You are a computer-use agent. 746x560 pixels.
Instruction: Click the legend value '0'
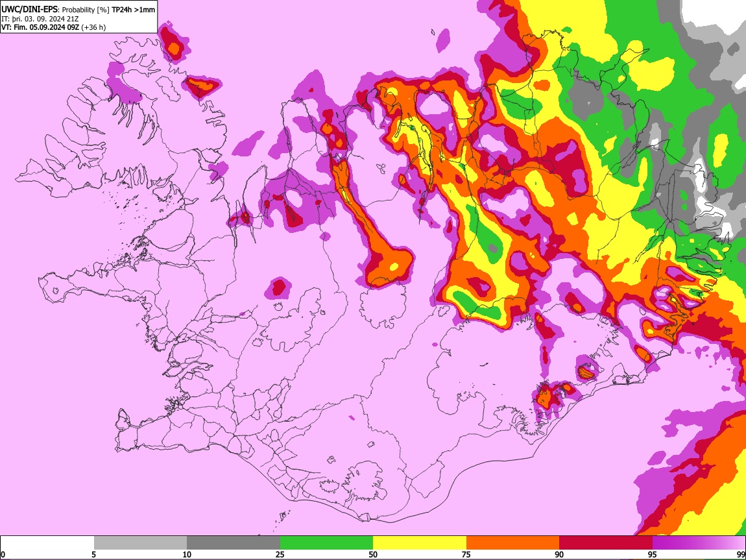[x=3, y=555]
